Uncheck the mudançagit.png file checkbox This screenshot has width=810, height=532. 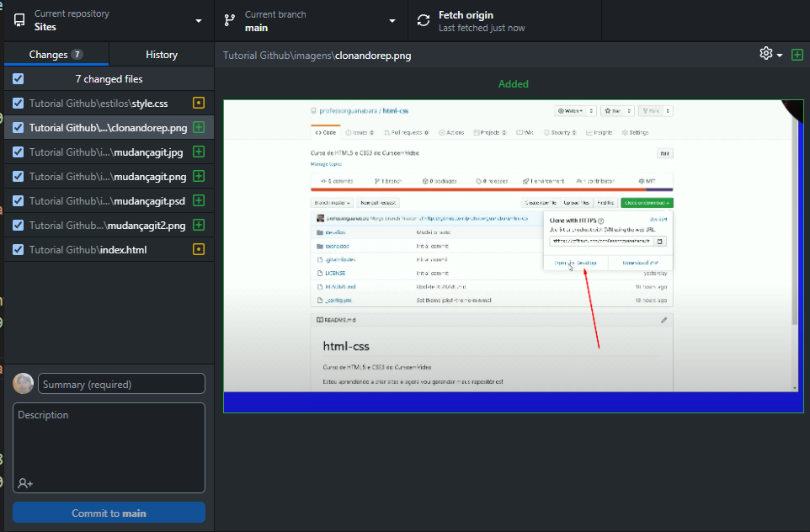pos(18,176)
